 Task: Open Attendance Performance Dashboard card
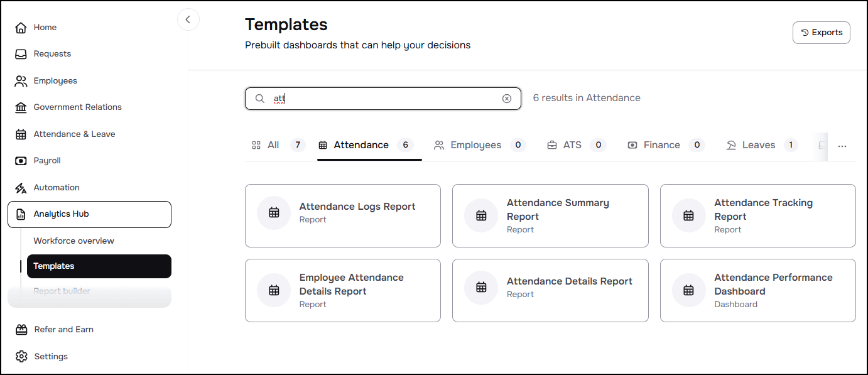(x=758, y=290)
